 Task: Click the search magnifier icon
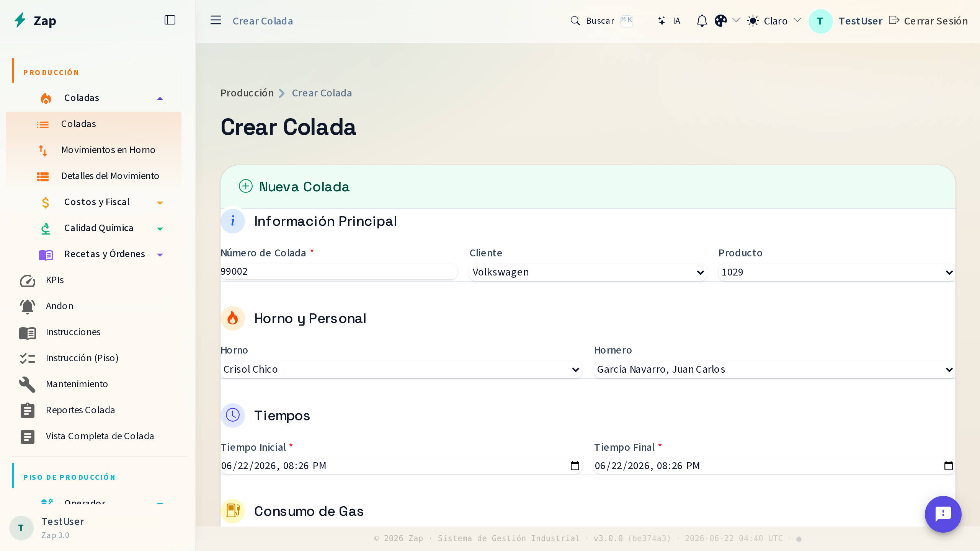tap(575, 21)
